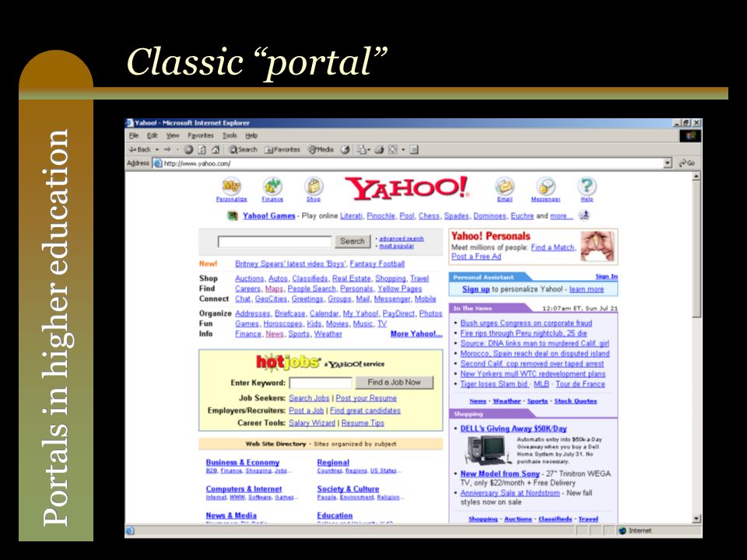
Task: Click the Yahoo! logo
Action: click(x=407, y=187)
